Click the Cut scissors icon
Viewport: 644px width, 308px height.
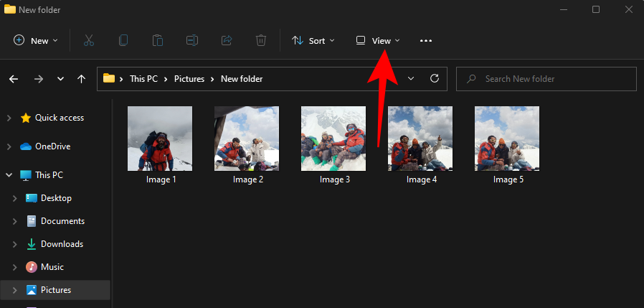[89, 41]
